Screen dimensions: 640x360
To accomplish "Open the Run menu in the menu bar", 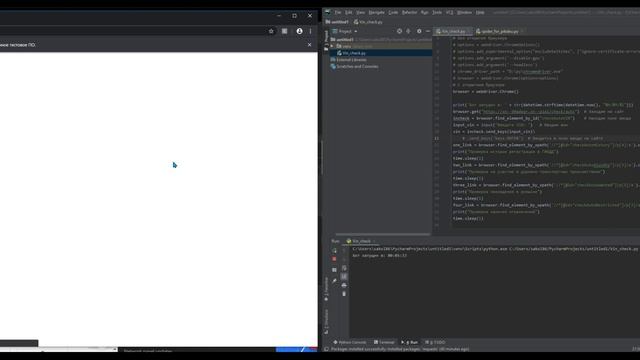I will pyautogui.click(x=424, y=13).
